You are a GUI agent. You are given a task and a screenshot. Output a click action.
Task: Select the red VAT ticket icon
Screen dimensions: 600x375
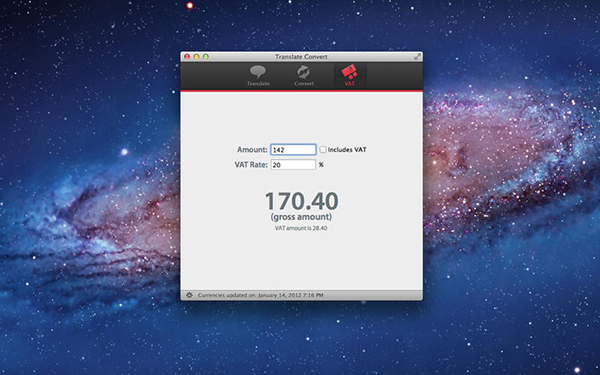point(349,72)
